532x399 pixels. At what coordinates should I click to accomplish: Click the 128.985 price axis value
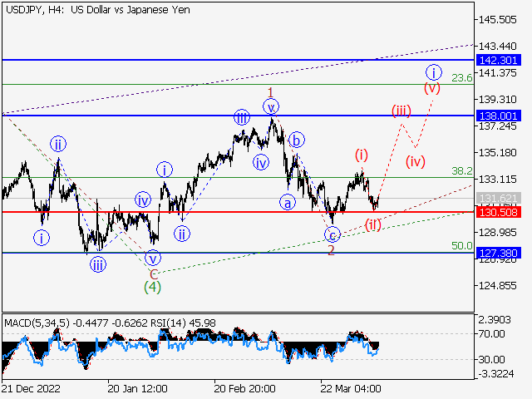(x=497, y=233)
